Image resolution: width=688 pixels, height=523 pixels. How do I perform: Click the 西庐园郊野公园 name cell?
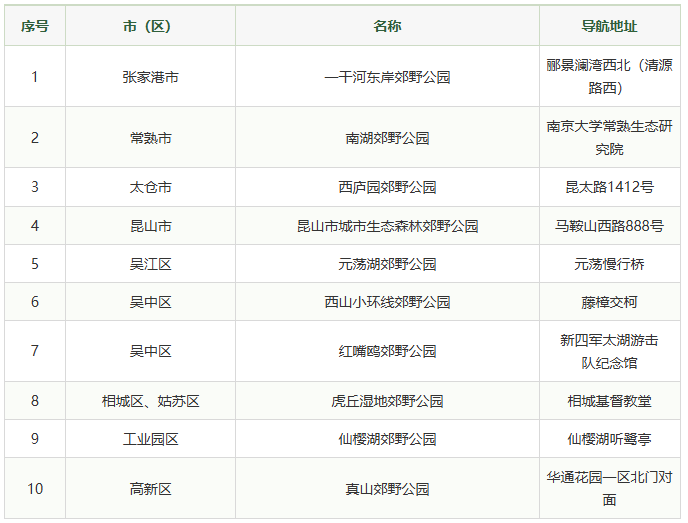pyautogui.click(x=387, y=187)
